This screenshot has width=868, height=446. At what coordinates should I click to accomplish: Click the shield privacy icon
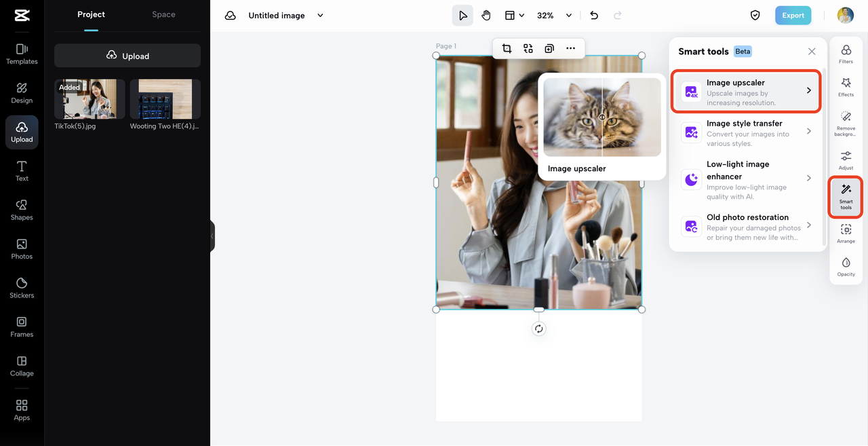pos(755,16)
